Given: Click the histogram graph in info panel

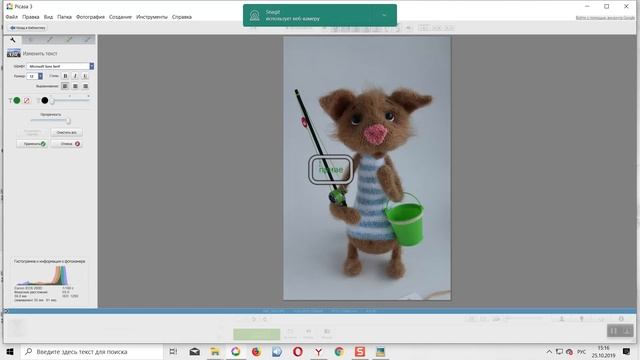Looking at the screenshot, I should click(42, 276).
